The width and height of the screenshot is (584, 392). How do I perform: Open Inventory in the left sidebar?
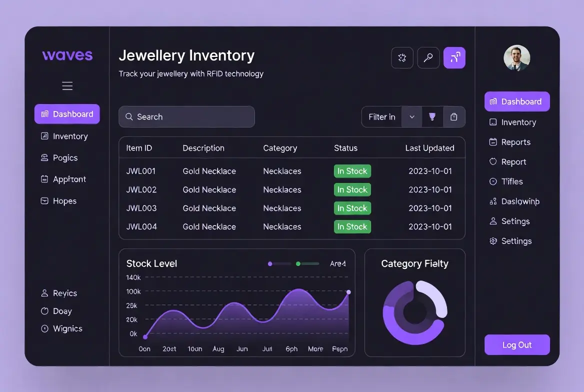click(70, 136)
